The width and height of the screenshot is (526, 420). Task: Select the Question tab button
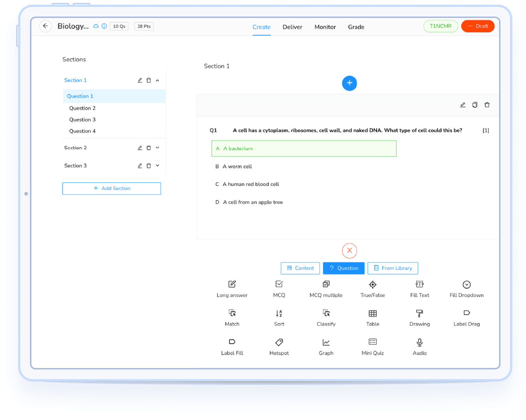pyautogui.click(x=344, y=268)
